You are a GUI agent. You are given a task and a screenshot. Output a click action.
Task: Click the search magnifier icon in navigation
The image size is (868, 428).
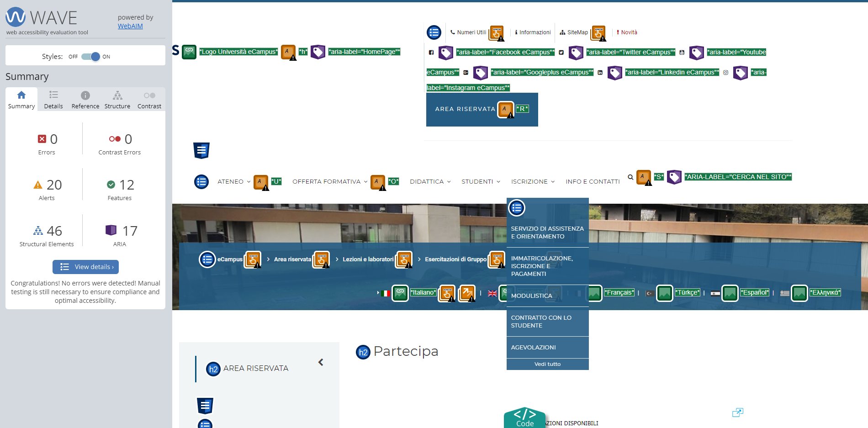(x=630, y=177)
